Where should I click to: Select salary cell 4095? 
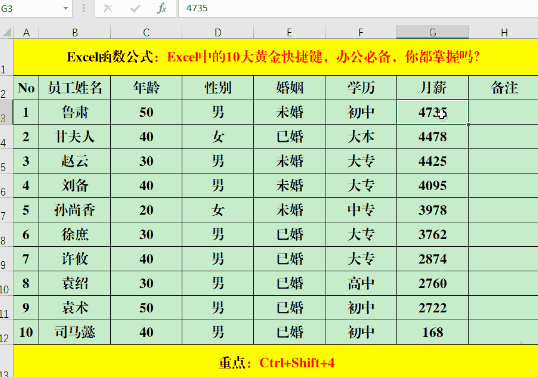pos(433,185)
